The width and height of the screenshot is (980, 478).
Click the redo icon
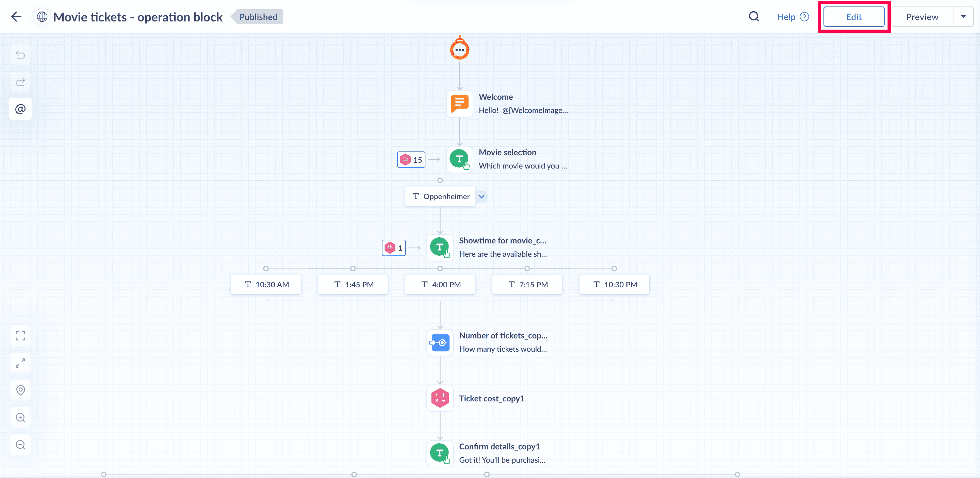point(20,82)
